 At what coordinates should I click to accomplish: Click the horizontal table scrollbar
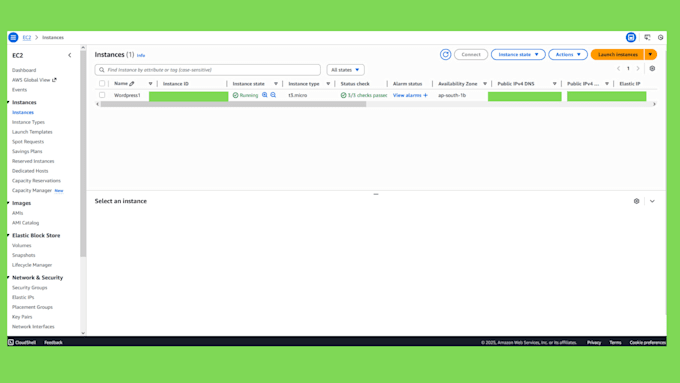click(x=233, y=104)
